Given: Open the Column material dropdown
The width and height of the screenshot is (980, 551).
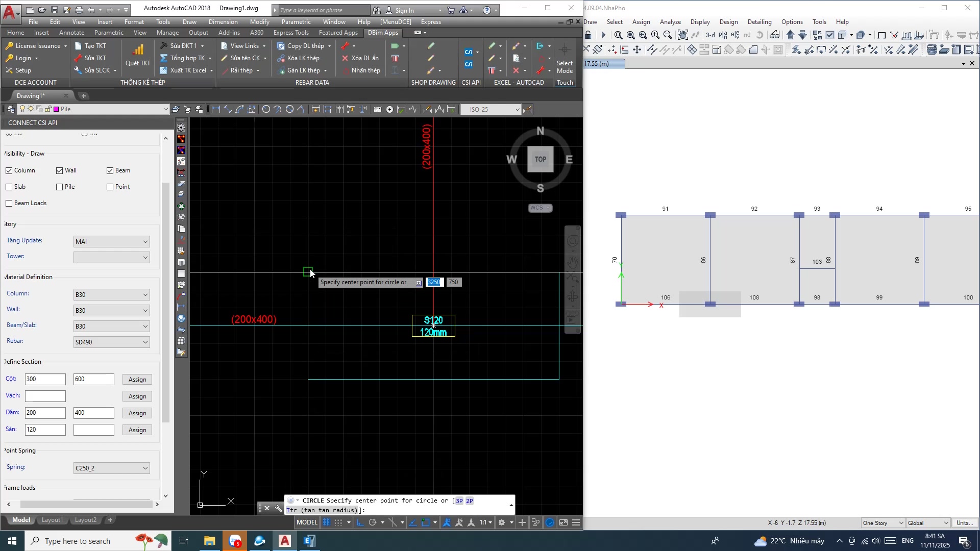Looking at the screenshot, I should [112, 295].
